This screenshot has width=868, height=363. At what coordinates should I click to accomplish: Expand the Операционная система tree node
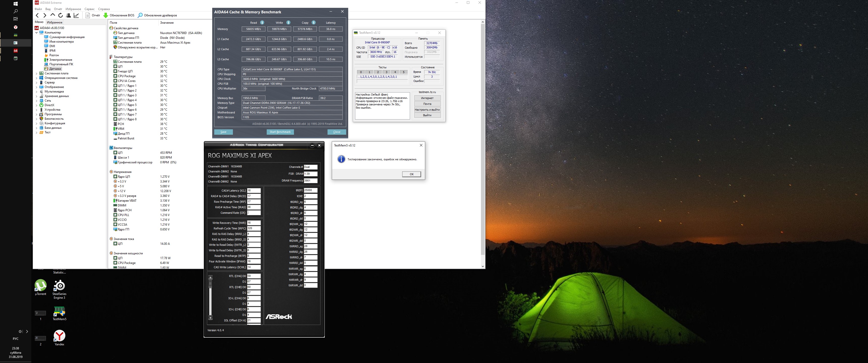click(36, 78)
